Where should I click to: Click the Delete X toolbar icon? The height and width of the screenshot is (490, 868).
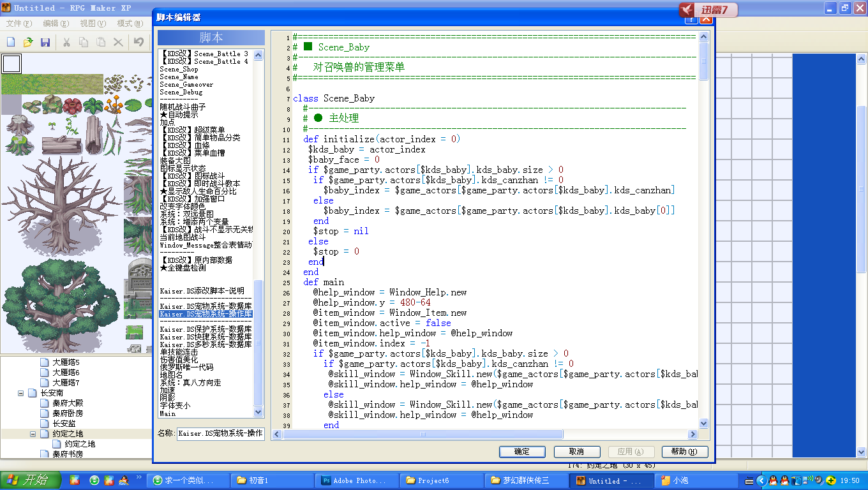click(118, 42)
